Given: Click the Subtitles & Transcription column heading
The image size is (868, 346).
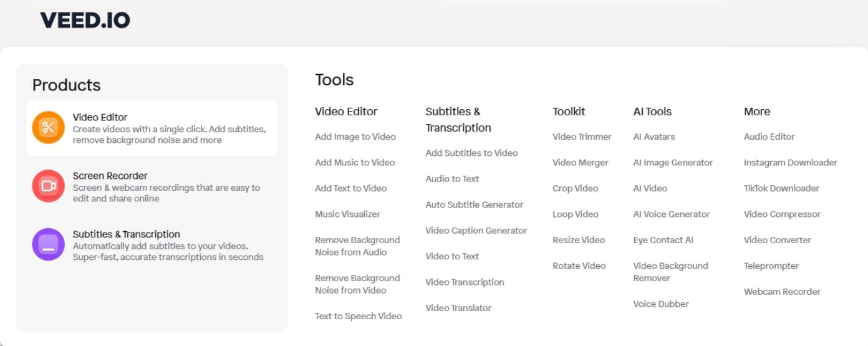Looking at the screenshot, I should click(458, 120).
